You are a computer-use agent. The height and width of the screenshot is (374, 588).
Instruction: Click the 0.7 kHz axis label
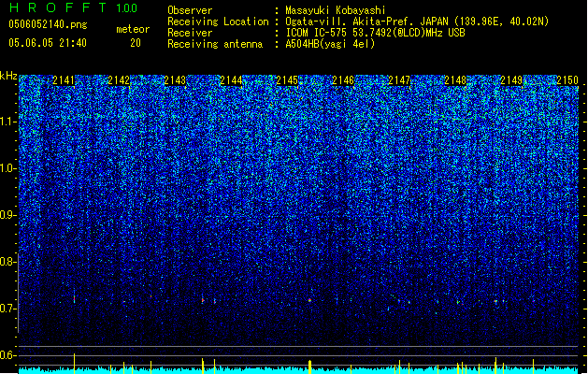tap(8, 309)
